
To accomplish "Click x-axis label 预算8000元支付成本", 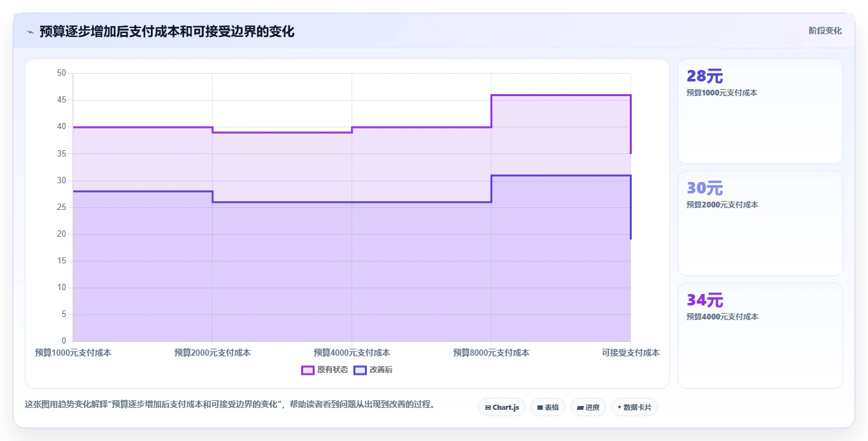I will (491, 353).
